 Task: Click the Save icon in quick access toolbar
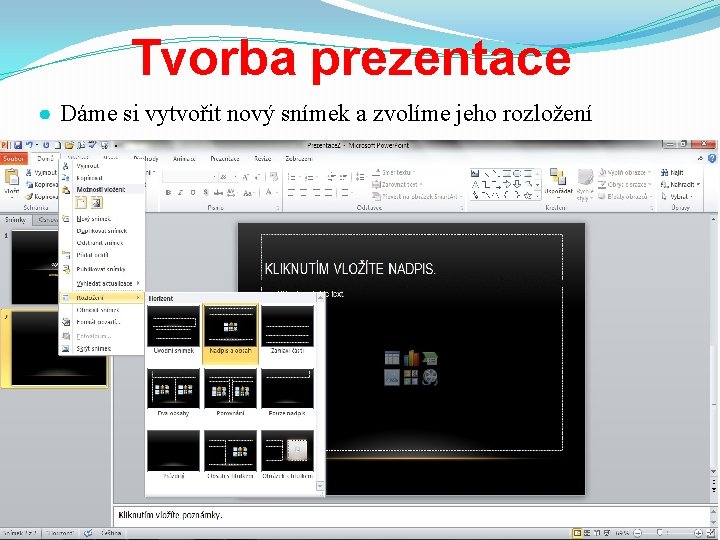coord(18,145)
